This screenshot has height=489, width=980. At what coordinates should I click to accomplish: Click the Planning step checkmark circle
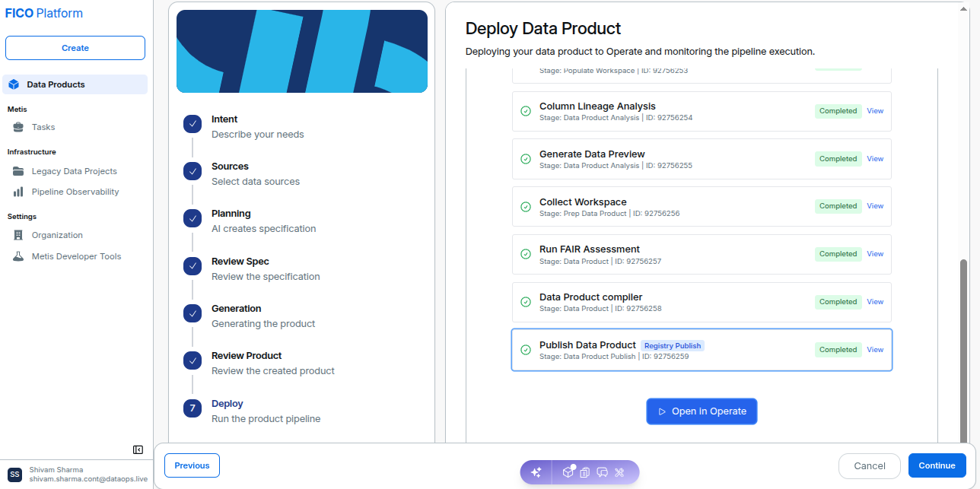[x=192, y=218]
